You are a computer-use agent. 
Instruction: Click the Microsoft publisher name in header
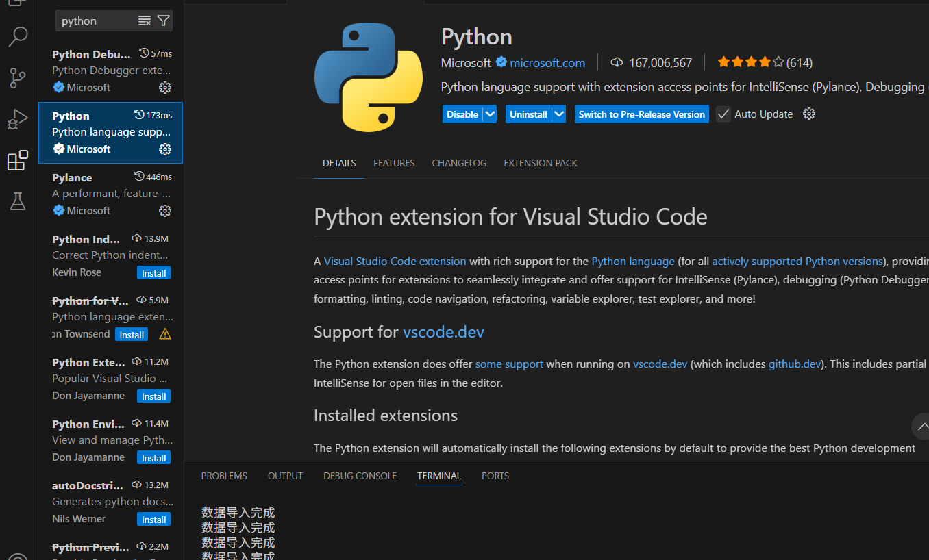pos(466,62)
